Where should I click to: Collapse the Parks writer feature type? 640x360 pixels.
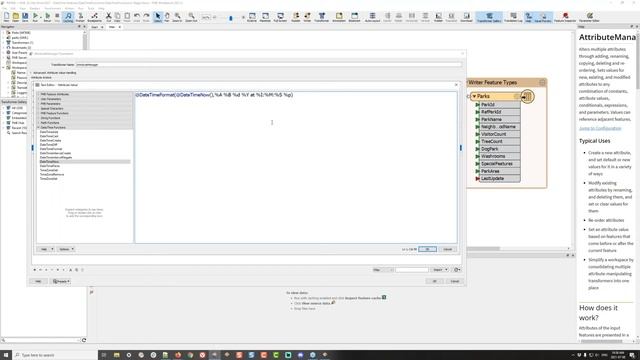(x=474, y=96)
